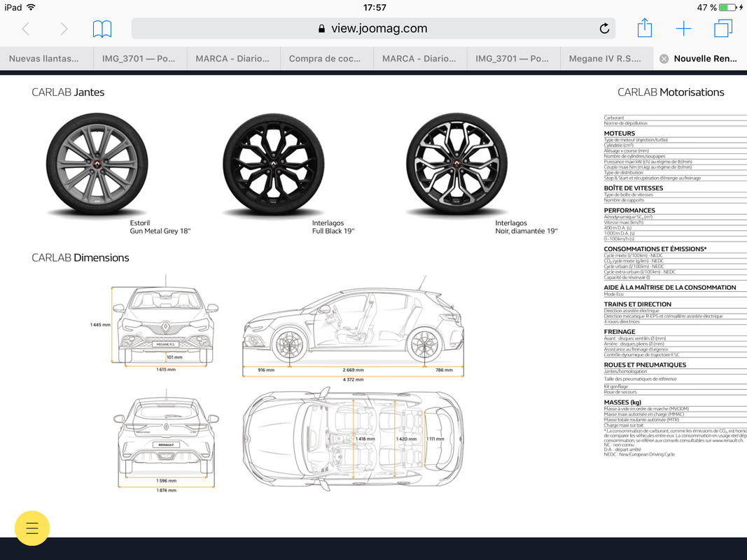
Task: Tap the MASSES (kg) heading
Action: tap(622, 402)
